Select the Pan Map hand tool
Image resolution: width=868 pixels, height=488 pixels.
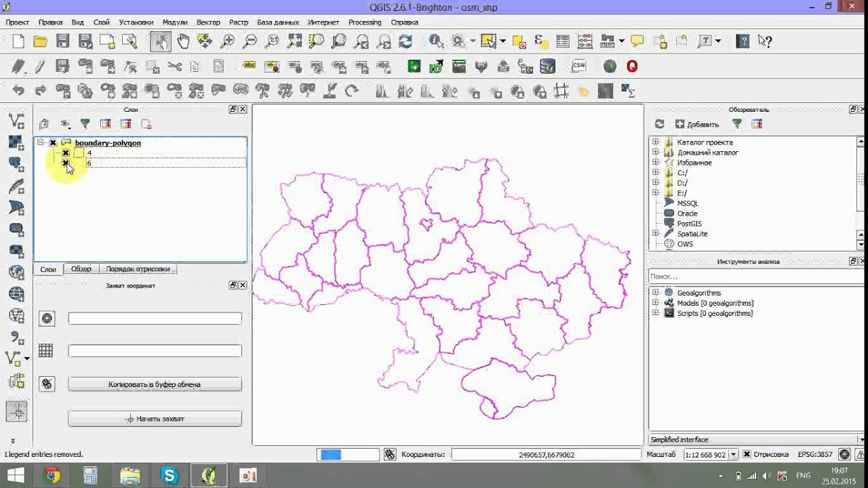pos(183,41)
